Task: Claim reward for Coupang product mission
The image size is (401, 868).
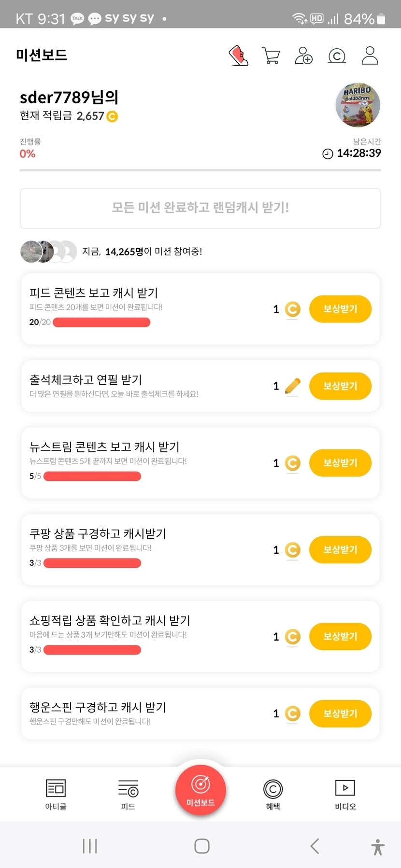Action: 340,550
